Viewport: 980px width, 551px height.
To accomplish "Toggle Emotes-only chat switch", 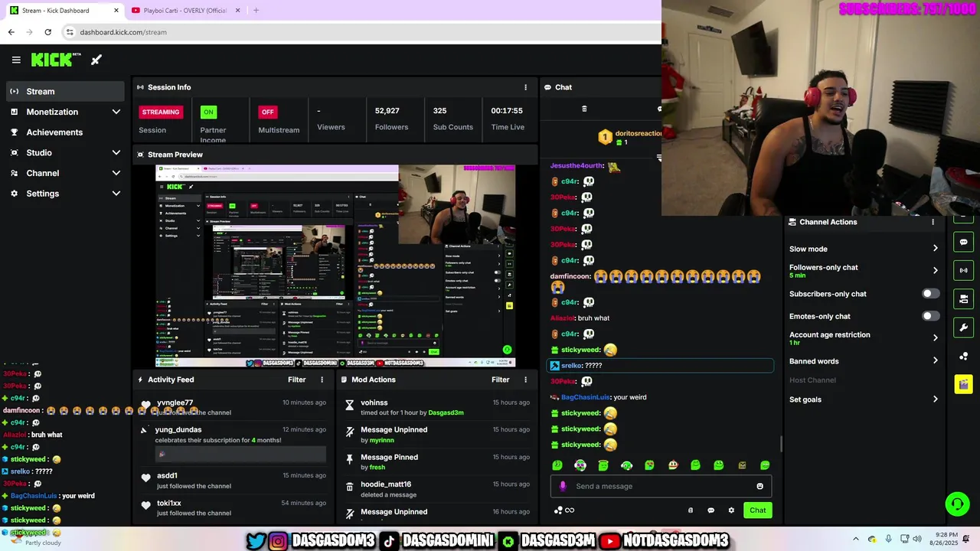I will [930, 316].
